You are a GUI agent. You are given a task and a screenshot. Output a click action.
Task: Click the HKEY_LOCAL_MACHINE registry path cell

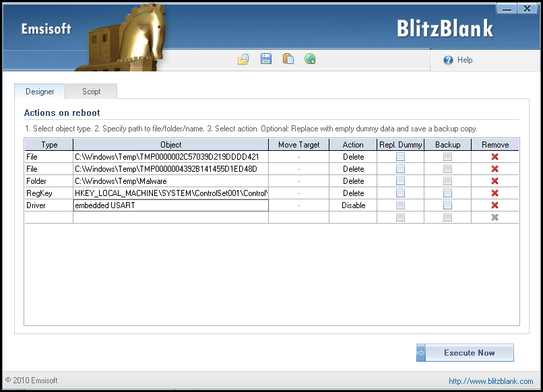coord(170,193)
